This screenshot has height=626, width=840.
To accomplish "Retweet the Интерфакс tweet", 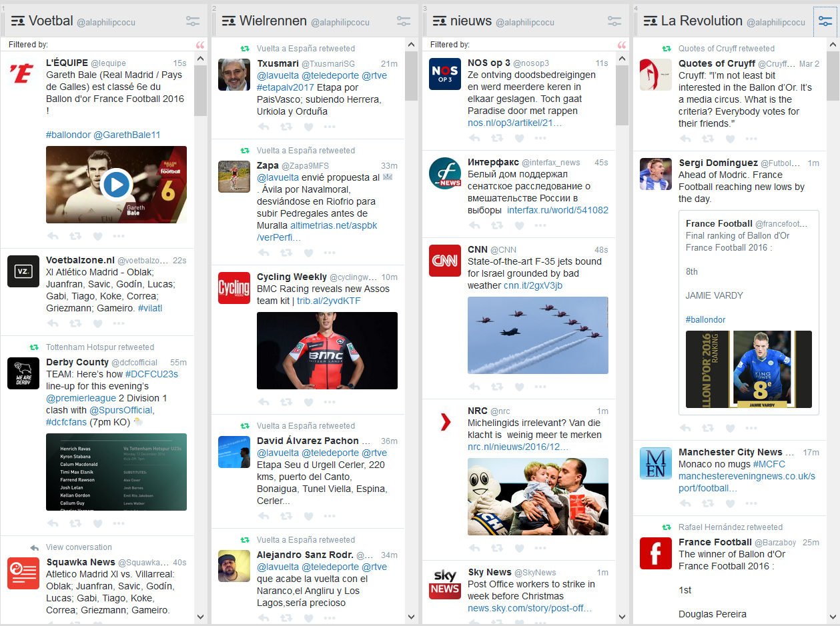I will coord(497,225).
